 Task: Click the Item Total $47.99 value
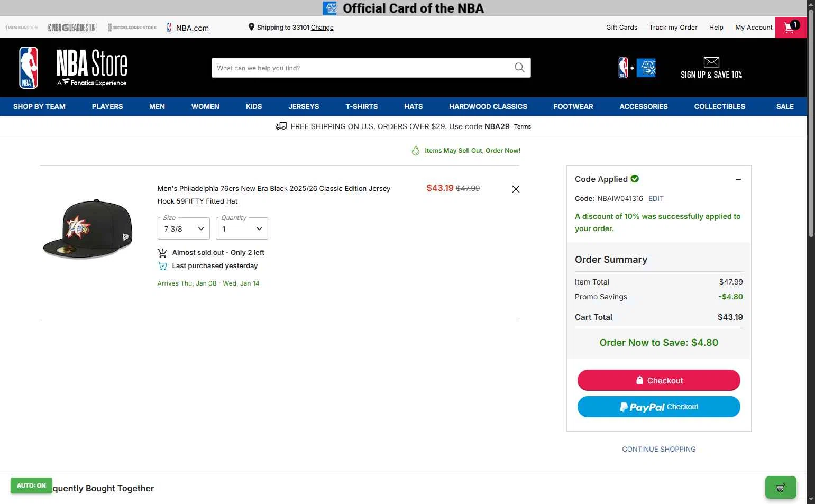(x=731, y=282)
